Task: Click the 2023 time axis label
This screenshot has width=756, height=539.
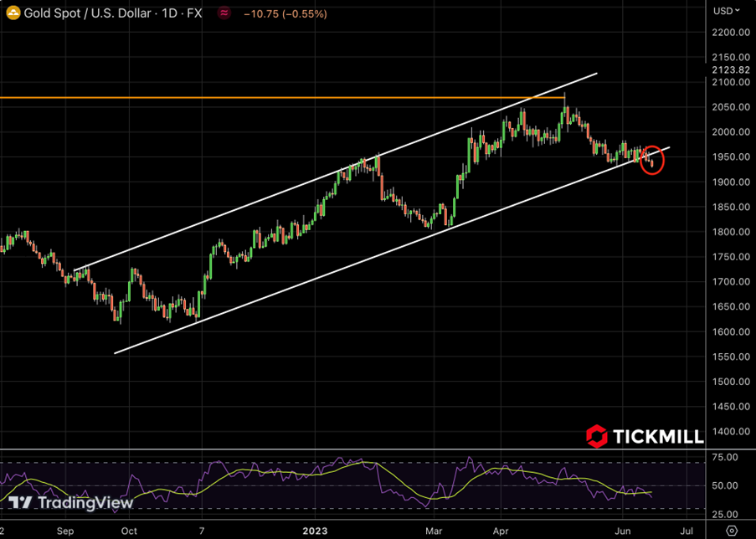Action: tap(315, 531)
